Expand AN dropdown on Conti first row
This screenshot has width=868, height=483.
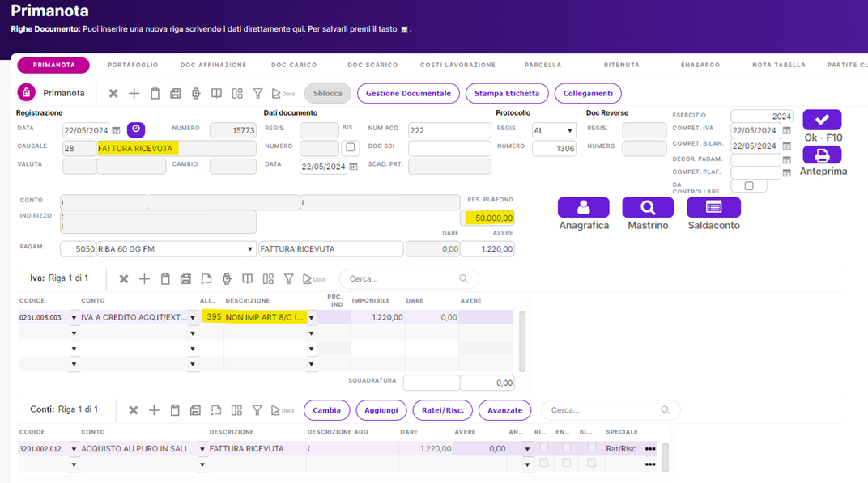527,449
